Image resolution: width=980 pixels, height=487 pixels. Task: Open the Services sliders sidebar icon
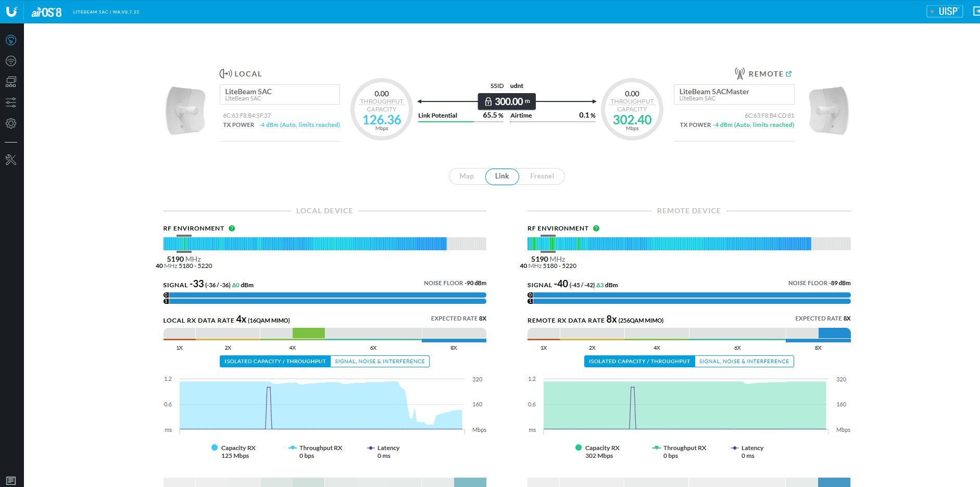click(11, 102)
